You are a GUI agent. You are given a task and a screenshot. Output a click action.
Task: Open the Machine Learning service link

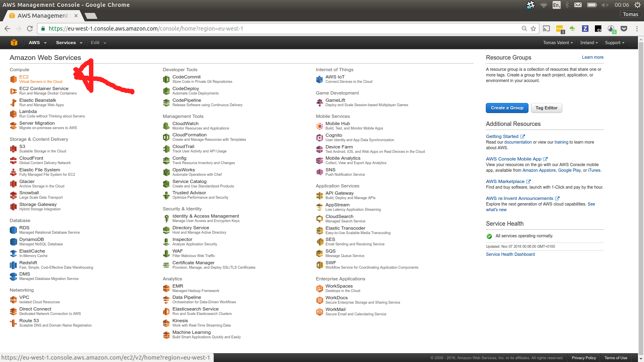pyautogui.click(x=192, y=332)
